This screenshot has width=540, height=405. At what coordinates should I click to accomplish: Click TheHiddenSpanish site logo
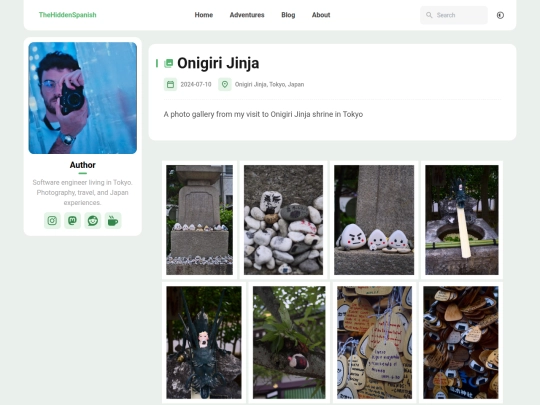tap(68, 15)
